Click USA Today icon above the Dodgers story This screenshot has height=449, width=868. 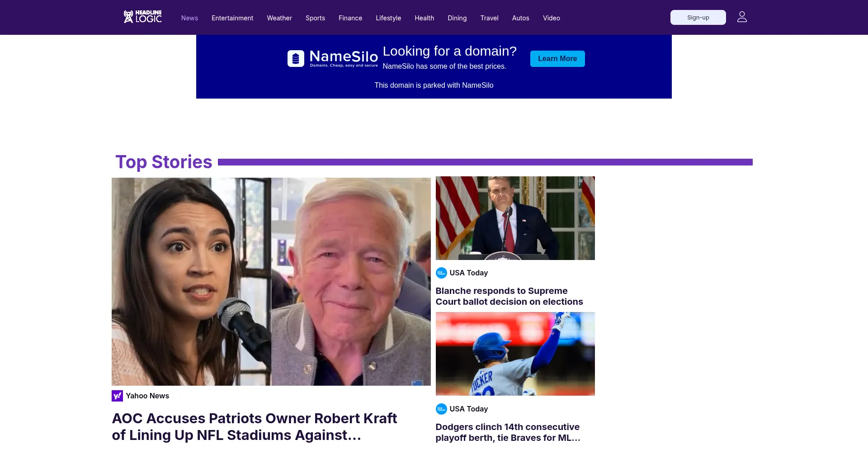click(x=441, y=409)
